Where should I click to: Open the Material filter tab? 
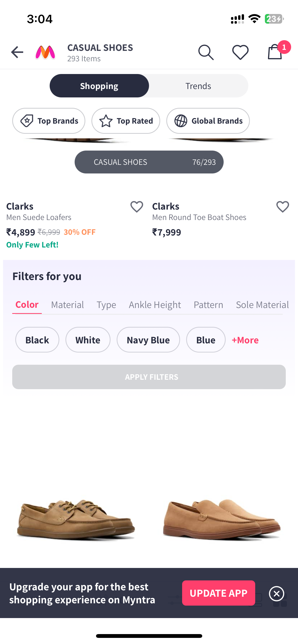(67, 305)
